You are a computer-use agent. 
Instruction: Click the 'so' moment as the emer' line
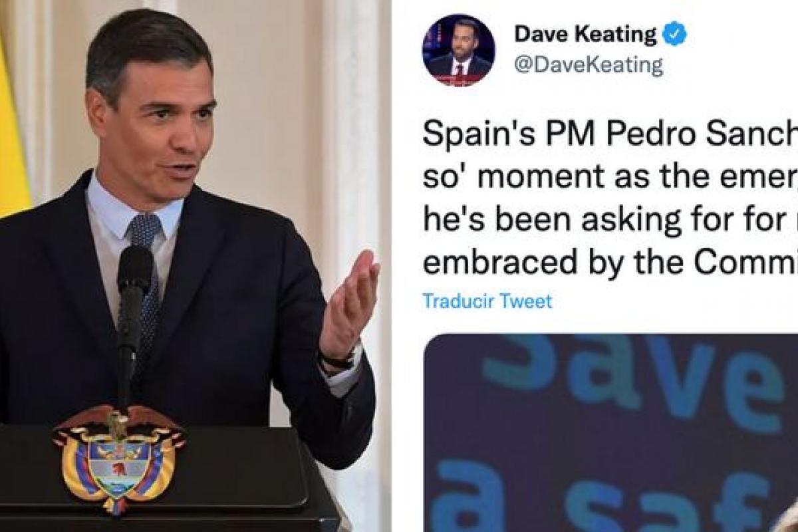[x=610, y=177]
